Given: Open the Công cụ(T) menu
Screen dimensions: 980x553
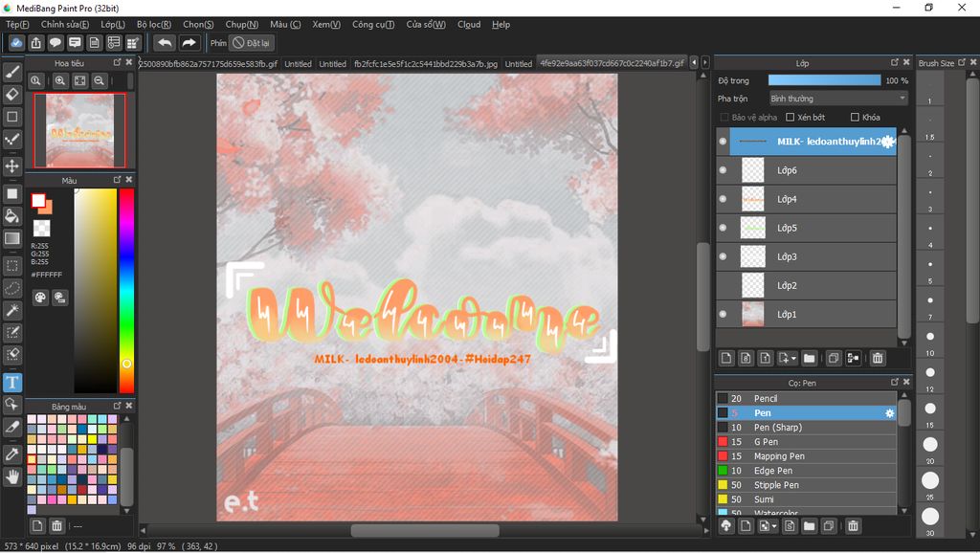Looking at the screenshot, I should tap(373, 24).
